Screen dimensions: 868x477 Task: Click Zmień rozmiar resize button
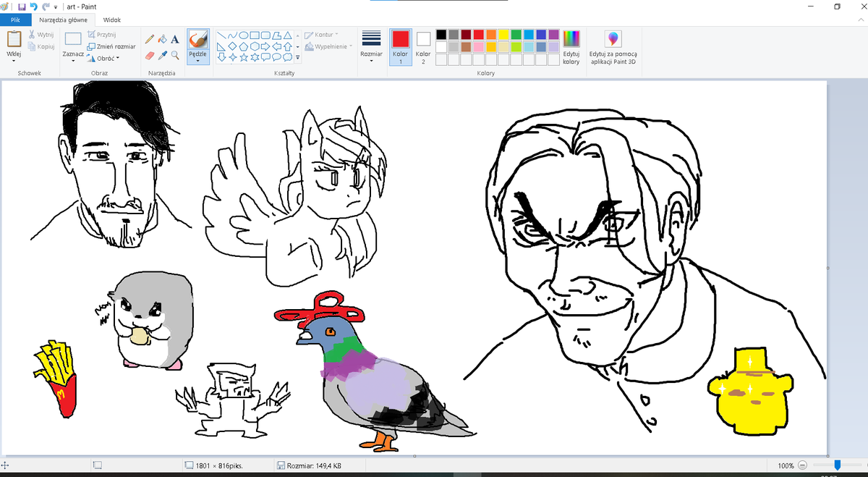click(x=111, y=46)
